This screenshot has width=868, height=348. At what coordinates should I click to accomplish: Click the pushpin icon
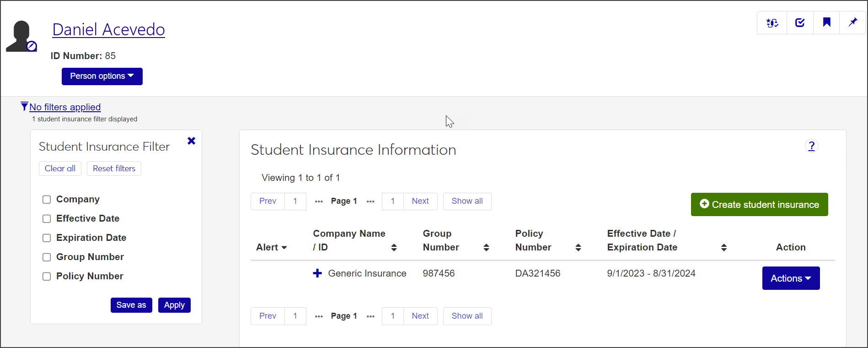click(852, 22)
